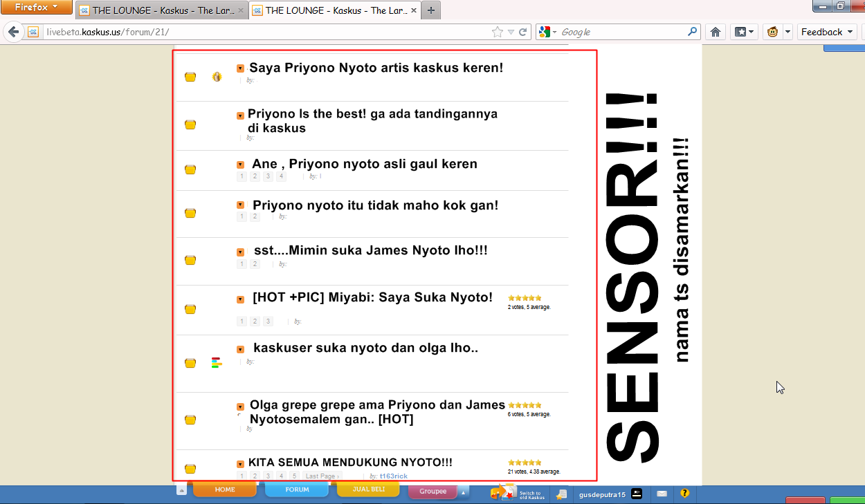Open page 4 of 'Ane , Priyono nyoto' thread
The width and height of the screenshot is (865, 504).
282,176
